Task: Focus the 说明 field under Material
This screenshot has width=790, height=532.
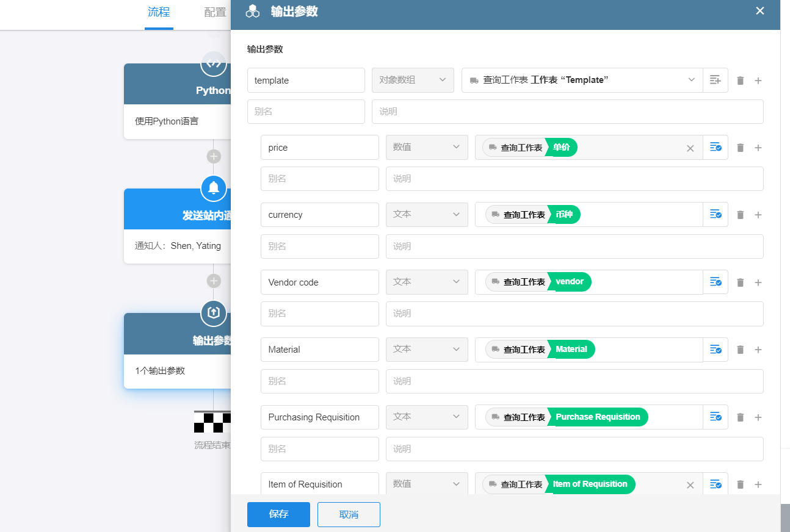Action: (574, 381)
